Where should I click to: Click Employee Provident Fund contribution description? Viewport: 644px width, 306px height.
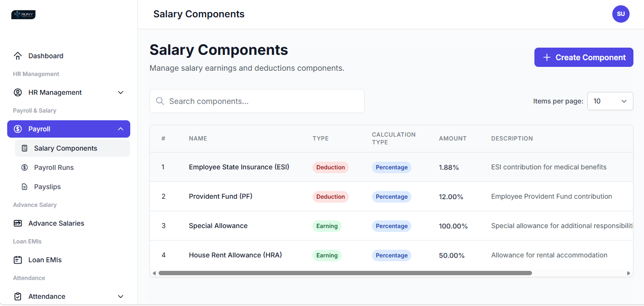pyautogui.click(x=552, y=196)
